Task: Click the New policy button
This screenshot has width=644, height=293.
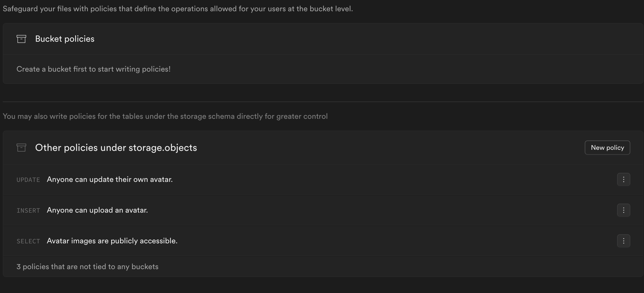Action: 607,148
